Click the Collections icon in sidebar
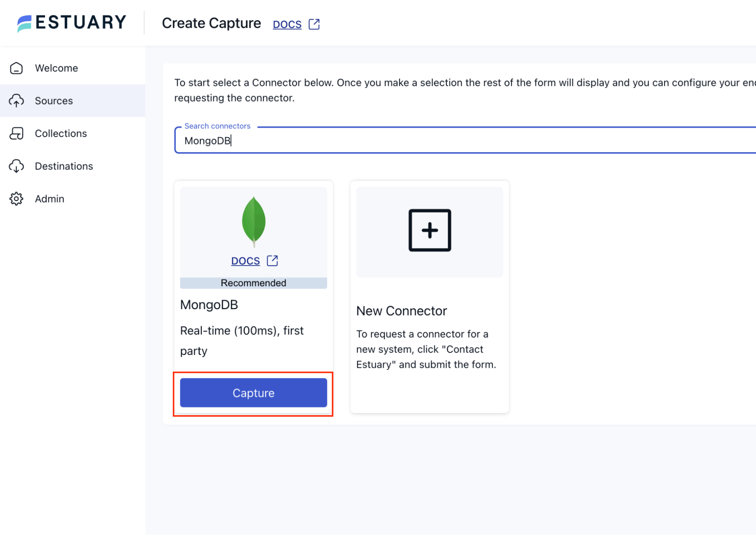The width and height of the screenshot is (756, 535). point(16,133)
